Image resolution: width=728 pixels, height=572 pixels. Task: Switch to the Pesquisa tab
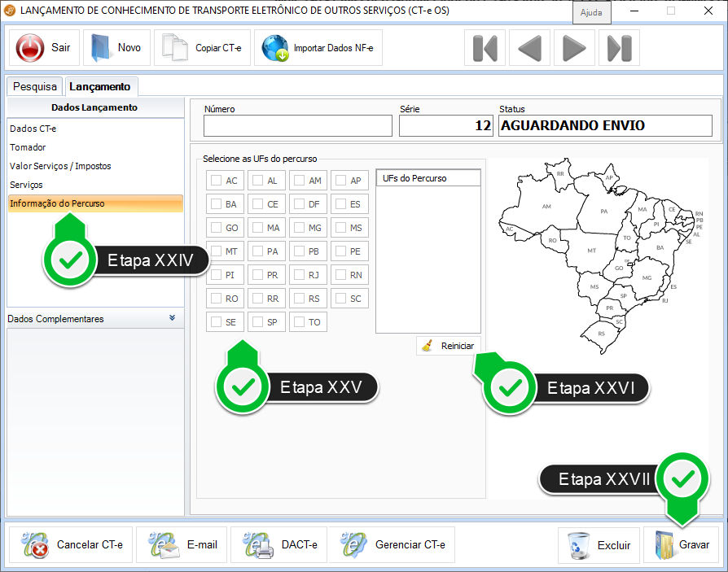(x=35, y=86)
